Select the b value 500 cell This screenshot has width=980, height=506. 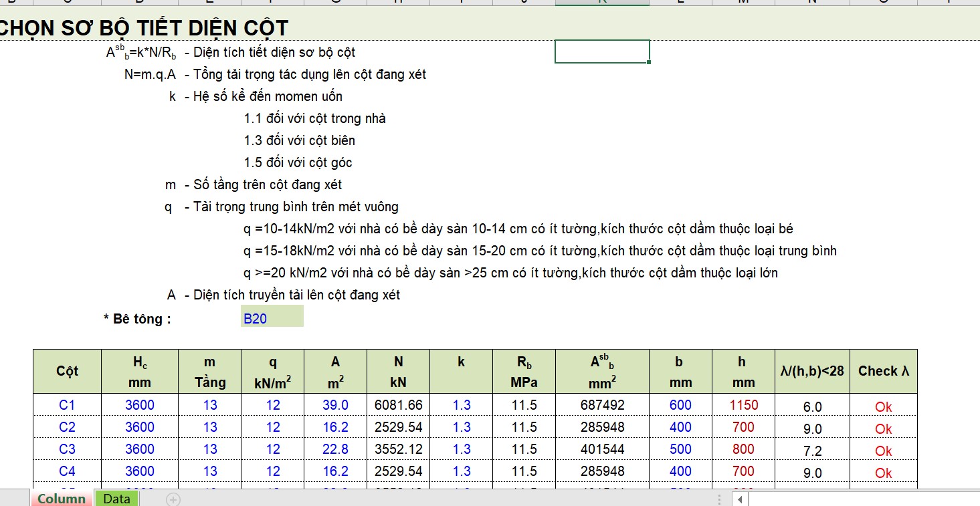point(680,449)
